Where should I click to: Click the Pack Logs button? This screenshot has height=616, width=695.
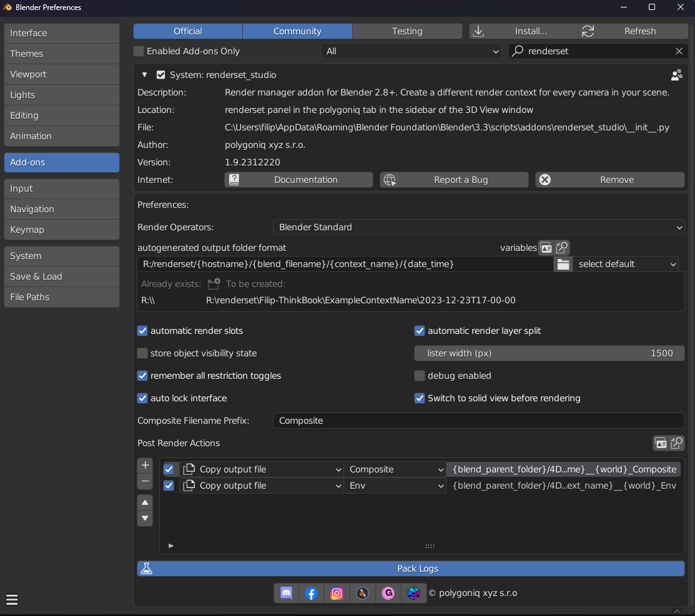[x=411, y=569]
